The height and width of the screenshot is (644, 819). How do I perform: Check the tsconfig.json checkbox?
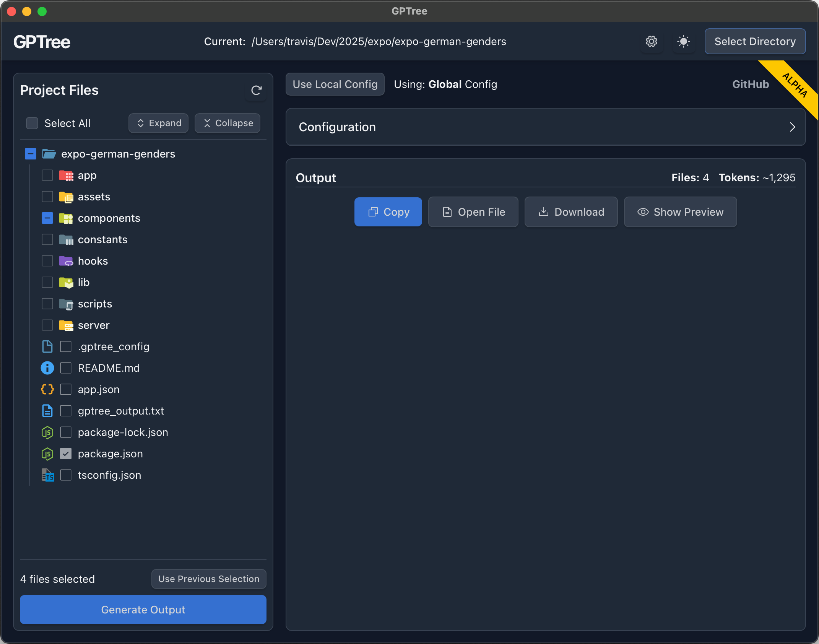(x=66, y=475)
